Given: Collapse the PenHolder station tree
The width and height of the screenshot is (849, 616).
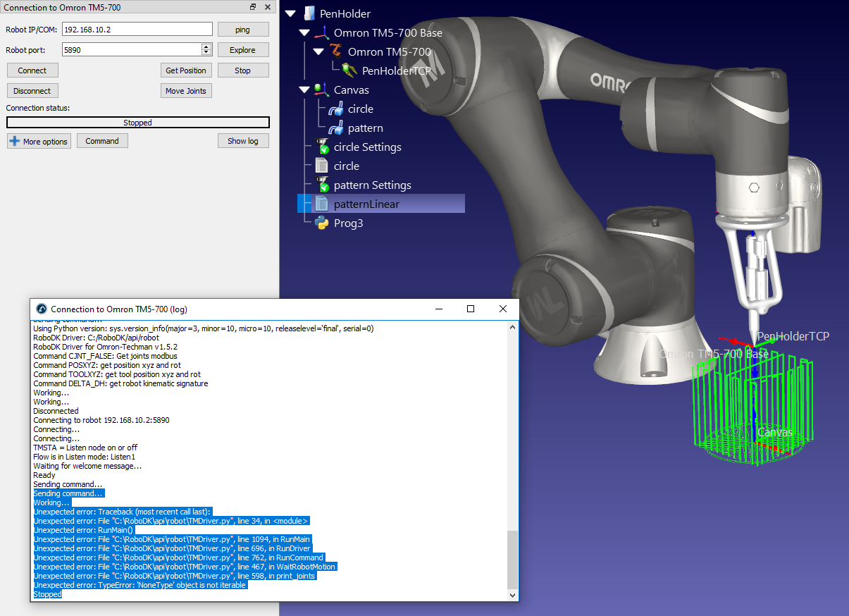Looking at the screenshot, I should pyautogui.click(x=290, y=13).
